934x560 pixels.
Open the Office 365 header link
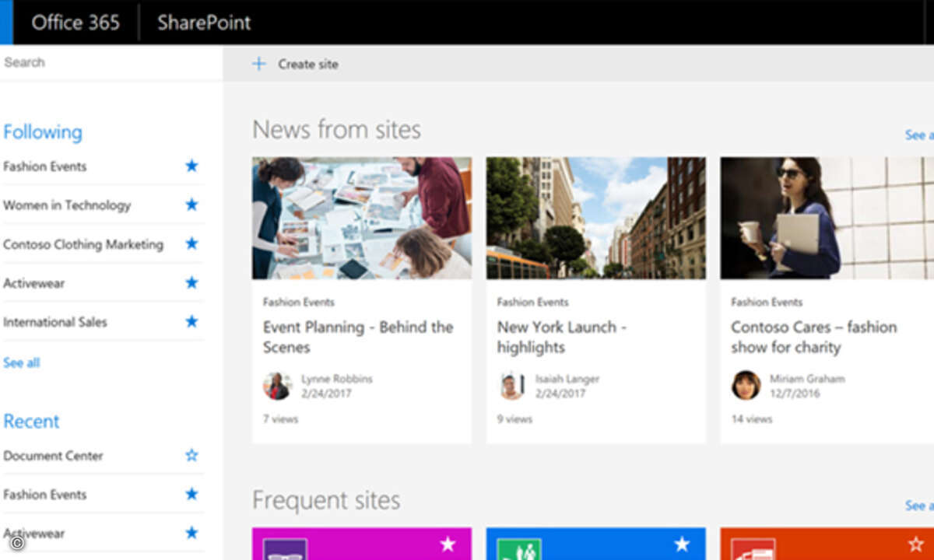[x=75, y=23]
